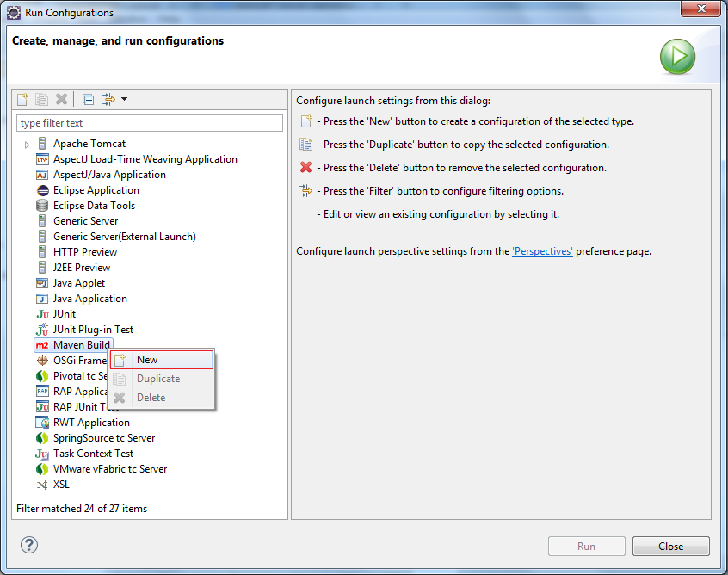The image size is (728, 575).
Task: Select Java Application in the list
Action: (x=90, y=299)
